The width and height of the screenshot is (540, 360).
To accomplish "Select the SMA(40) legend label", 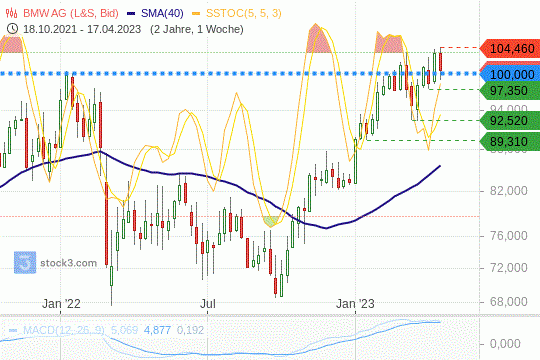I will 162,13.
